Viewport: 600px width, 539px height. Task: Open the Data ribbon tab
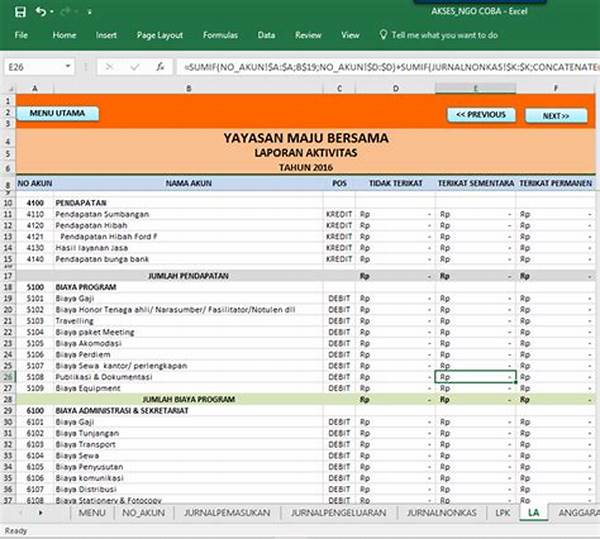tap(266, 35)
